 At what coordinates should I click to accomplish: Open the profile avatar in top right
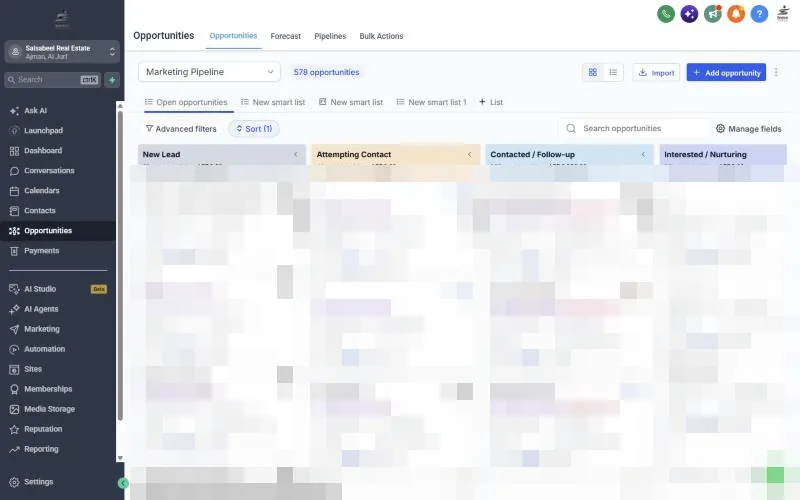pyautogui.click(x=783, y=14)
